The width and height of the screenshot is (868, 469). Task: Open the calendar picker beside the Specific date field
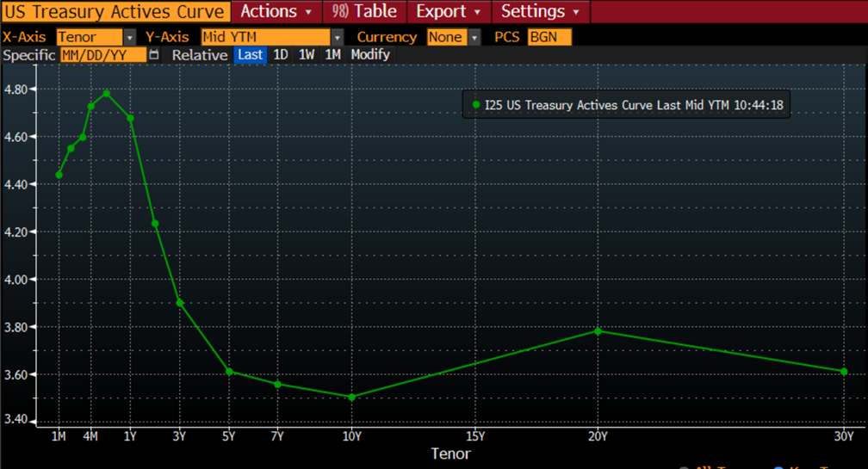(x=154, y=55)
